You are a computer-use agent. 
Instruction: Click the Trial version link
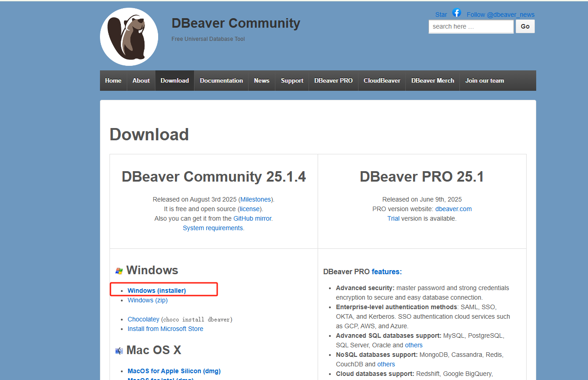(x=393, y=218)
